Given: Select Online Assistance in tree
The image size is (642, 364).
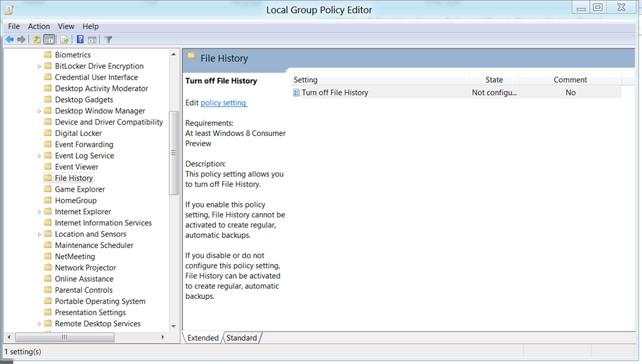Looking at the screenshot, I should (84, 279).
